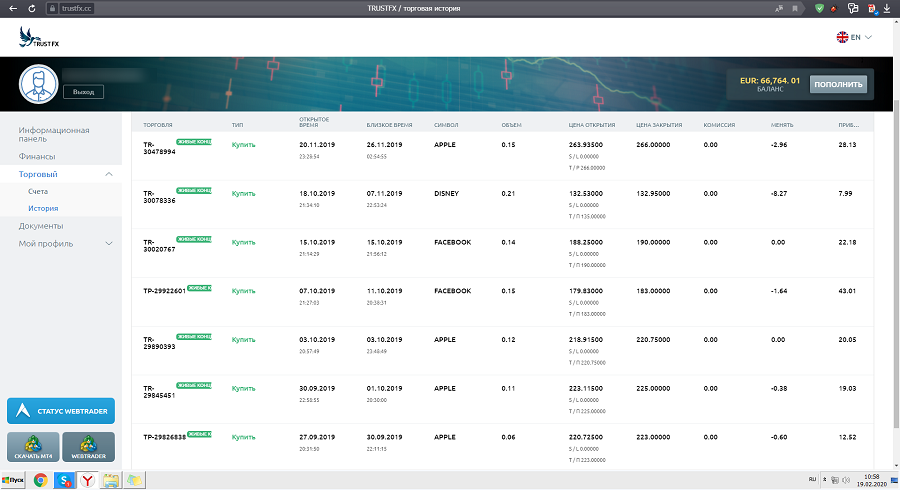
Task: Click the DISNEY symbol cell
Action: click(447, 193)
